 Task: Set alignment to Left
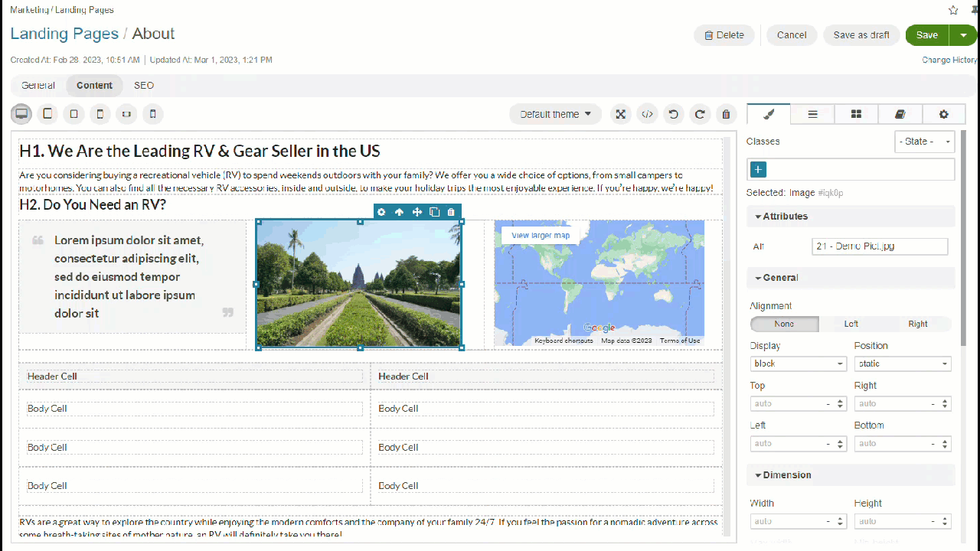point(851,324)
